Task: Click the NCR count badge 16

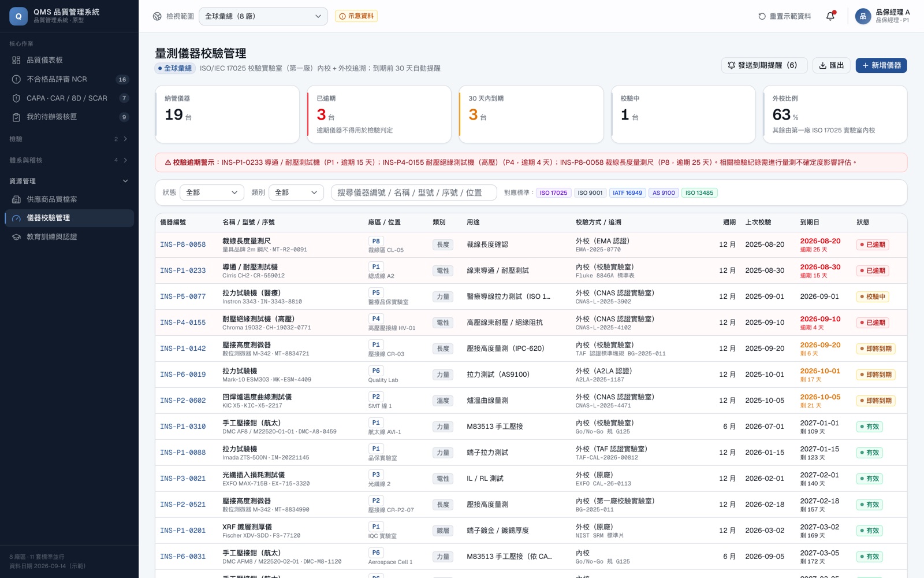Action: click(x=122, y=79)
